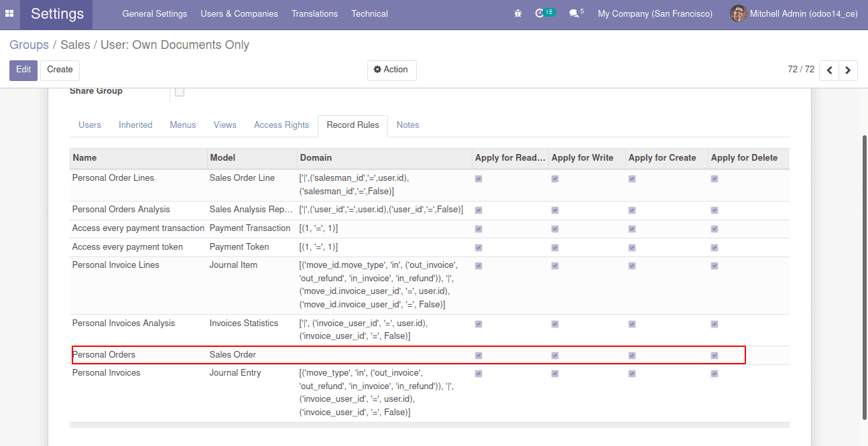This screenshot has height=446, width=868.
Task: Click the debug bug icon
Action: coord(517,13)
